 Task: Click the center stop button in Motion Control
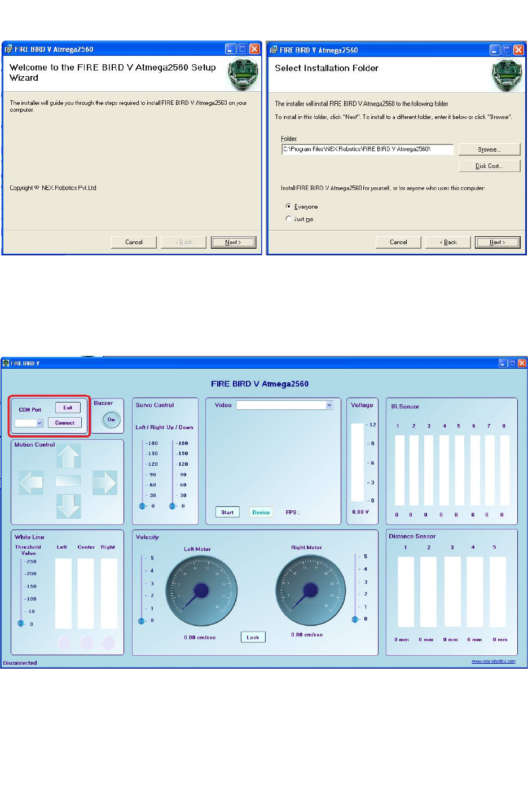[68, 481]
